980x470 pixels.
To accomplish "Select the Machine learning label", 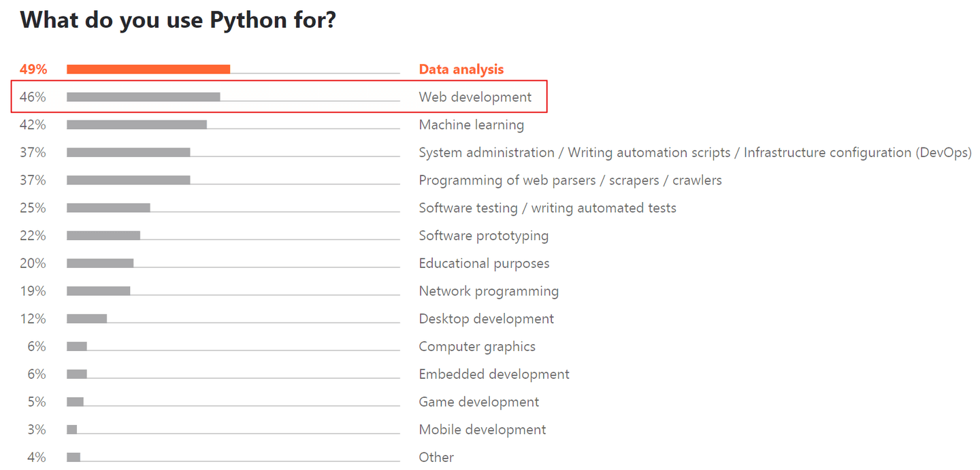I will coord(472,125).
